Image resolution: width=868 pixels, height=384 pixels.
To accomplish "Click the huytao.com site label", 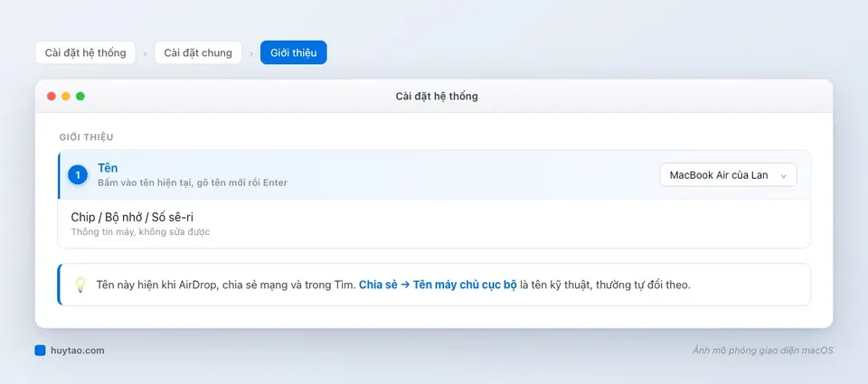I will coord(77,351).
